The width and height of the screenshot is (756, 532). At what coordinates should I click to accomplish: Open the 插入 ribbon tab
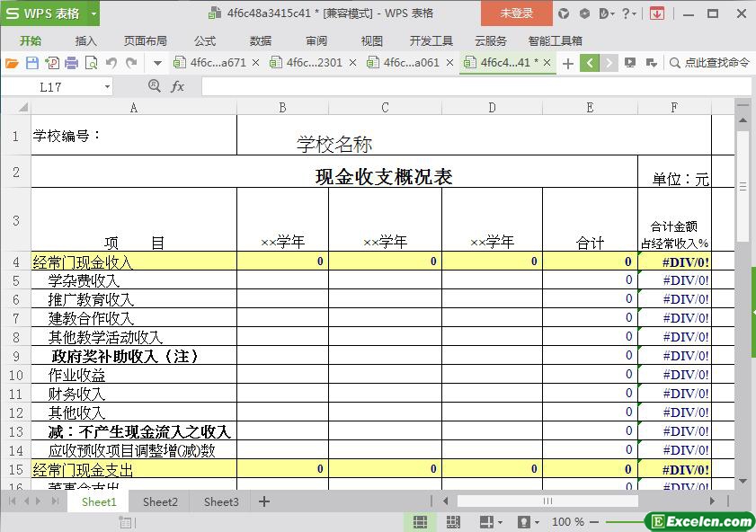point(85,41)
